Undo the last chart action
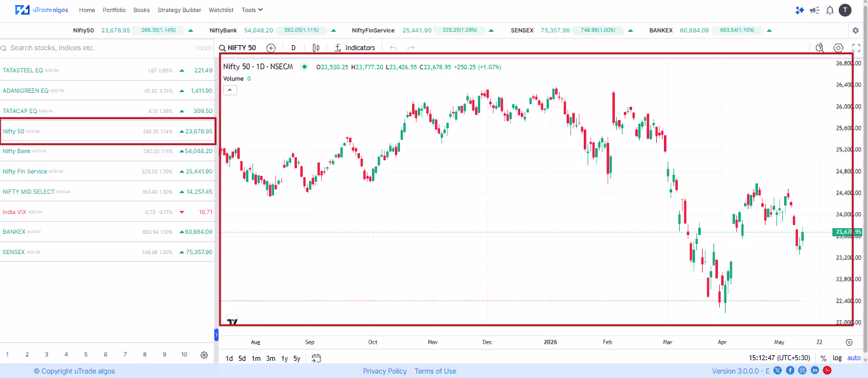The height and width of the screenshot is (378, 868). coord(393,48)
